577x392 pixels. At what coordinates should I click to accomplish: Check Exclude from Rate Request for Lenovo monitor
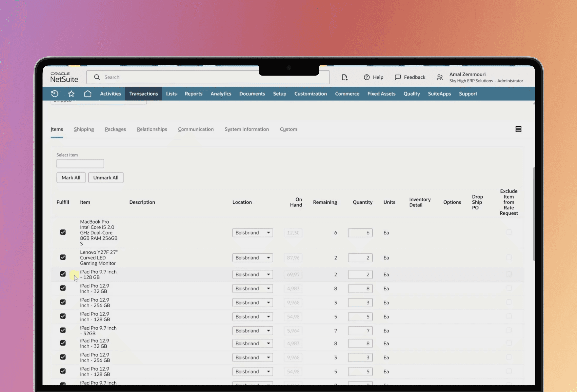pyautogui.click(x=509, y=257)
